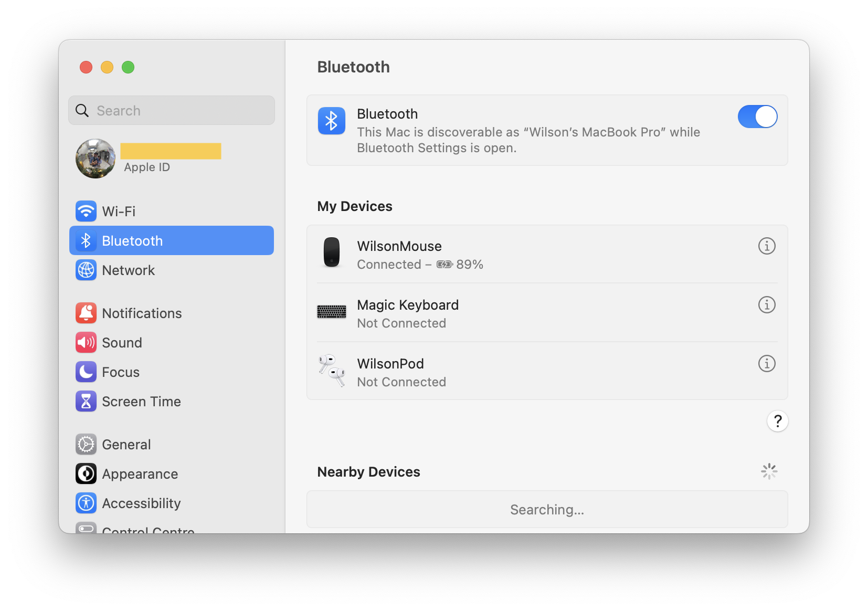
Task: Click the Magic Keyboard device icon
Action: [x=332, y=312]
